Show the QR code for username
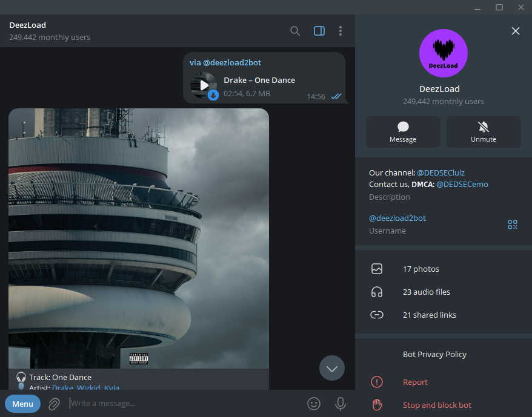 [x=513, y=225]
